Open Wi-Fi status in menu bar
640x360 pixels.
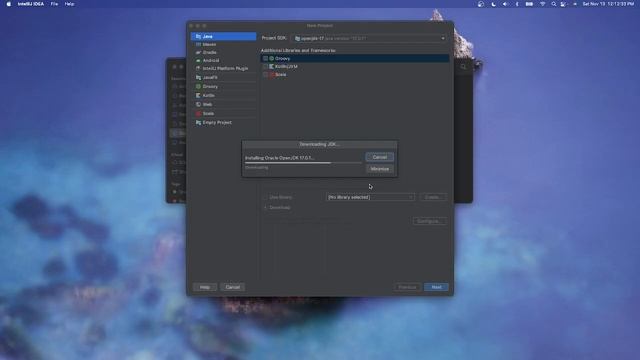542,4
